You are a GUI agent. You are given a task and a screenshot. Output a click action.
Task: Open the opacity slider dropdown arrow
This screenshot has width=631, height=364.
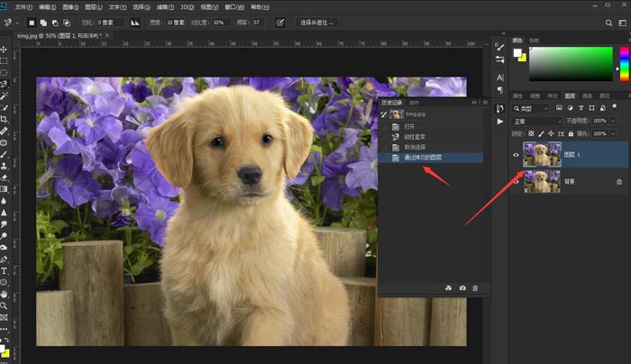613,121
